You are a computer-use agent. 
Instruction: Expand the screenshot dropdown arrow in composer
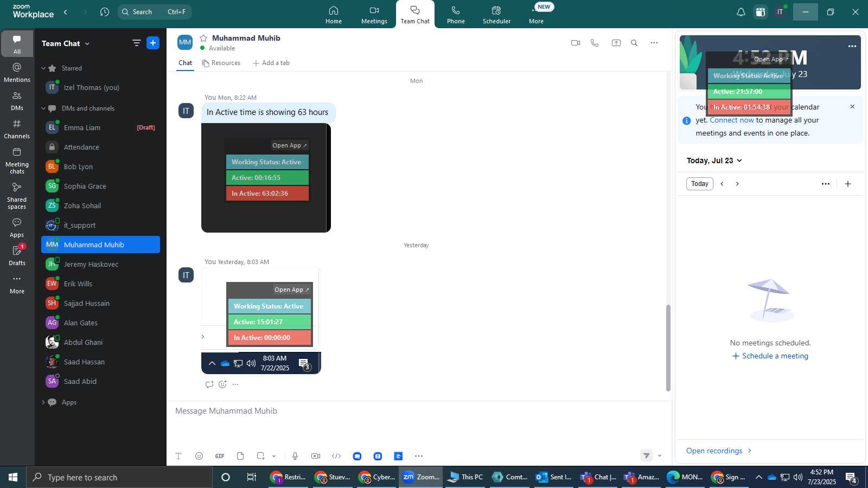274,456
